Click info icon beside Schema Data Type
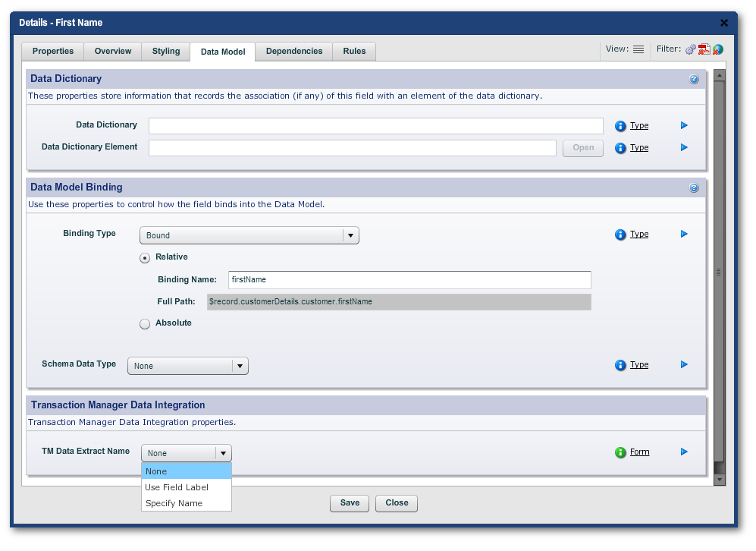 click(x=620, y=365)
